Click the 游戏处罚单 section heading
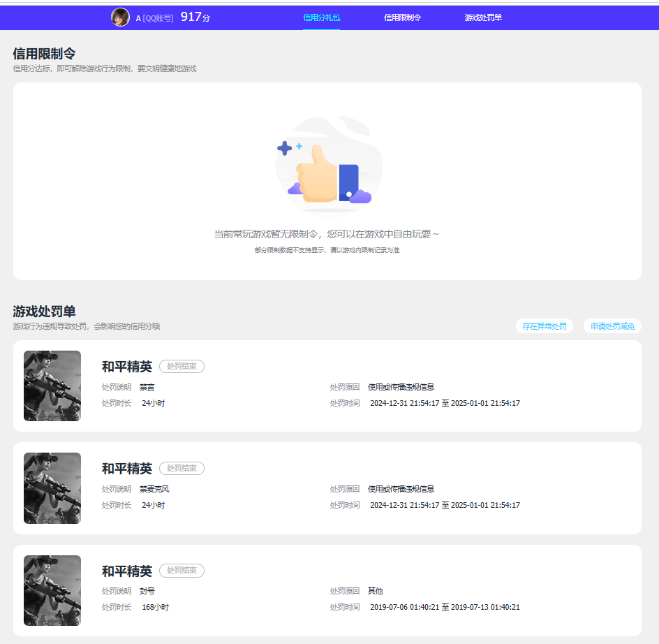 [44, 312]
